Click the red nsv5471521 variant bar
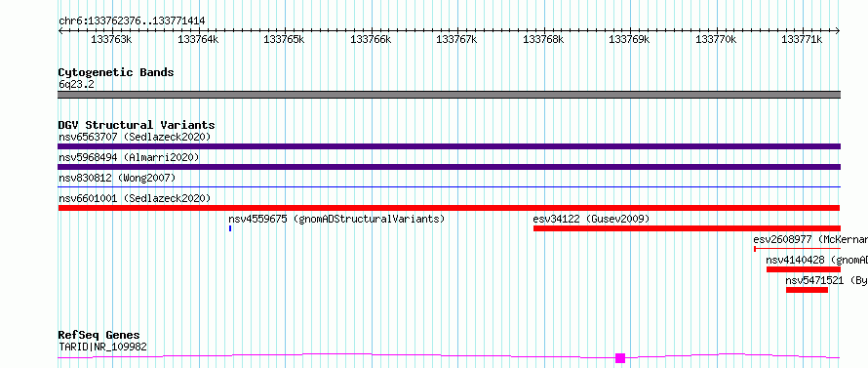This screenshot has height=368, width=868. click(x=807, y=290)
